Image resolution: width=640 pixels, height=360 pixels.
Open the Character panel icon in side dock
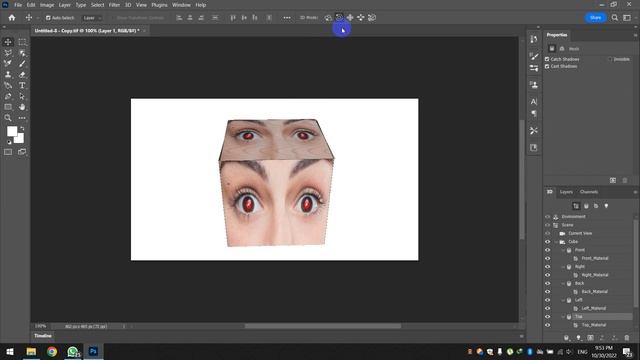[534, 101]
